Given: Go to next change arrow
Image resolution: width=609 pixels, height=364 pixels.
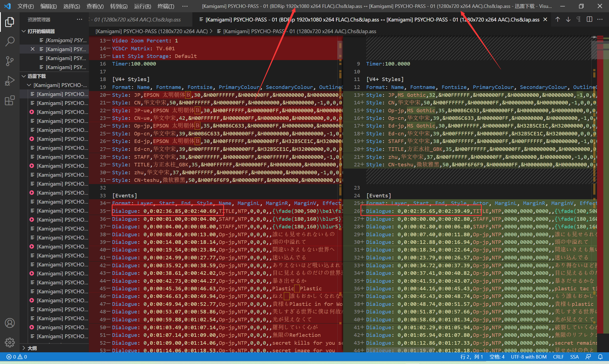Looking at the screenshot, I should (568, 19).
